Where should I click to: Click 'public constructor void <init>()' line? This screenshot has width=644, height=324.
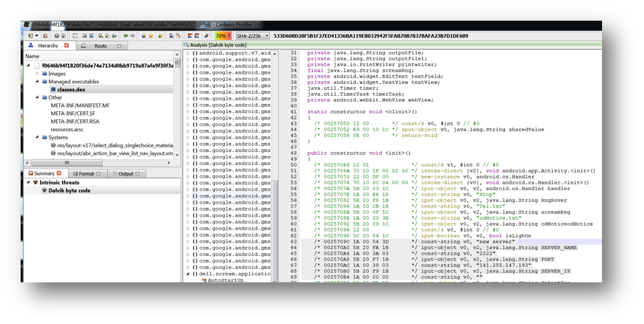pos(359,153)
